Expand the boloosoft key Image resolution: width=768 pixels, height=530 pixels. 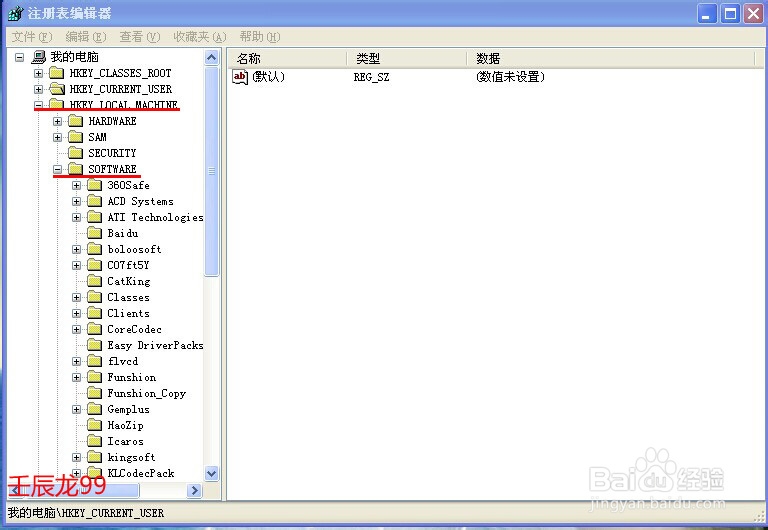pos(76,249)
